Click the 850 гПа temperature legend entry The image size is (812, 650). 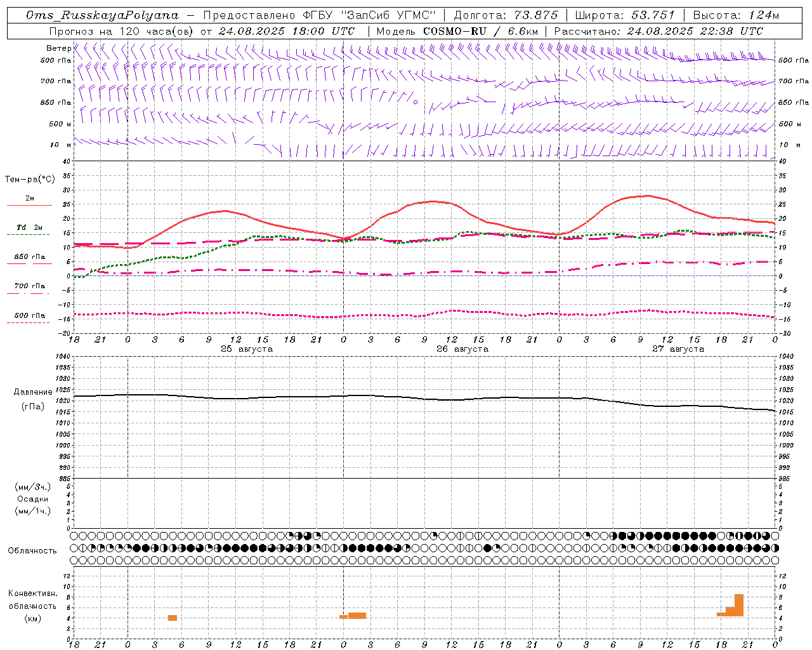(x=29, y=260)
